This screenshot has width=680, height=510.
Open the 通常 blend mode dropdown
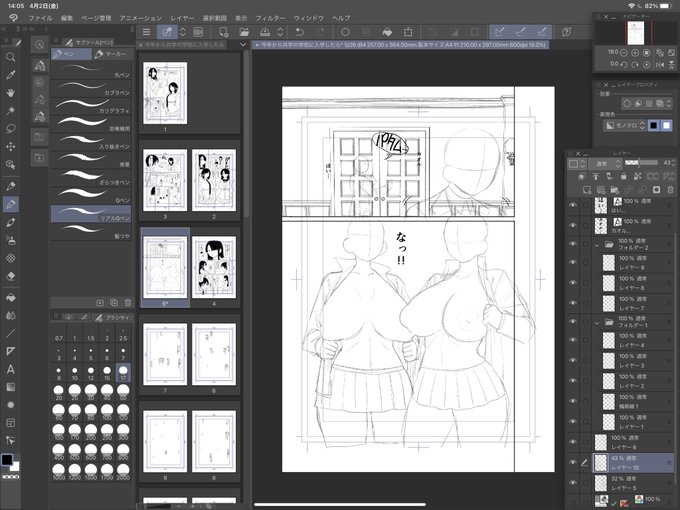coord(606,163)
